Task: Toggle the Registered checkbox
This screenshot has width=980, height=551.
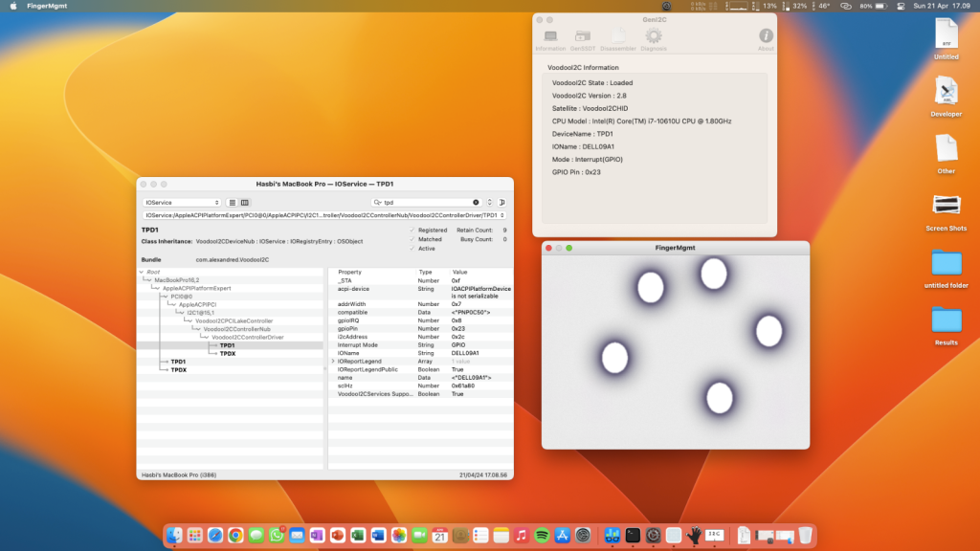Action: pyautogui.click(x=412, y=230)
